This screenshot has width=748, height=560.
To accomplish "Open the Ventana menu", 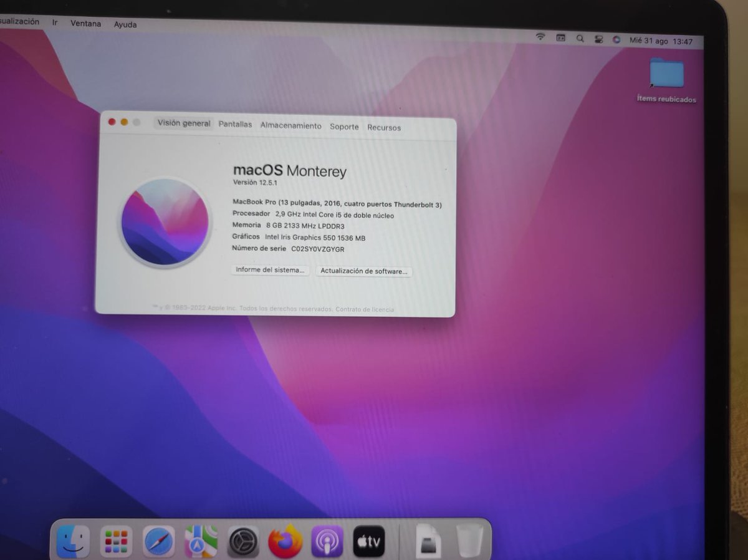I will (x=85, y=24).
